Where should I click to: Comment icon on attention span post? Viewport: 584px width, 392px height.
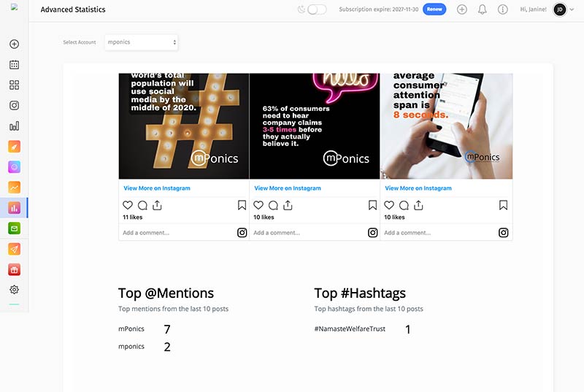pyautogui.click(x=404, y=205)
